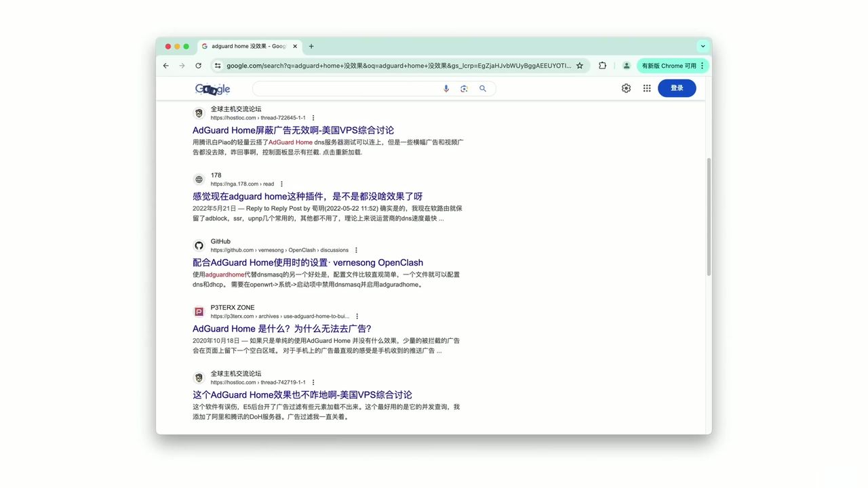
Task: Click the 登录 sign-in button
Action: [676, 88]
